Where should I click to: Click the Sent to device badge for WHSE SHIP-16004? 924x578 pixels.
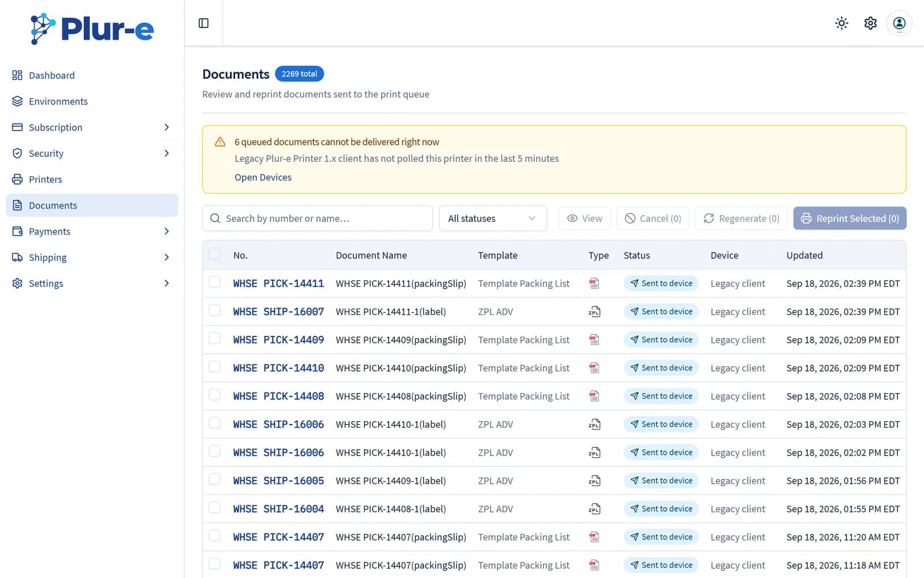[x=661, y=509]
